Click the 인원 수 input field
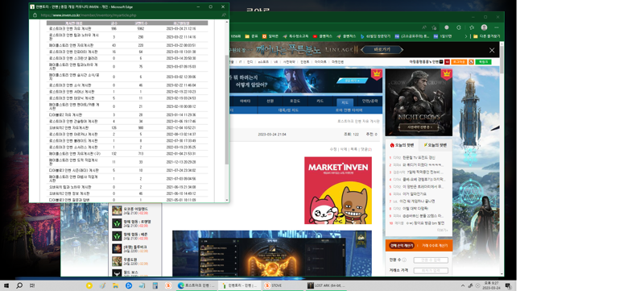The width and height of the screenshot is (644, 291). click(431, 260)
